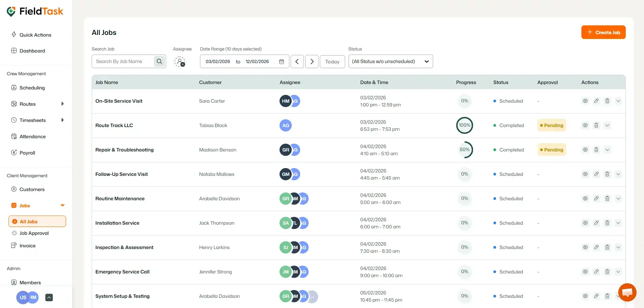Focus the Search By Job Name field
644x308 pixels.
pos(123,61)
